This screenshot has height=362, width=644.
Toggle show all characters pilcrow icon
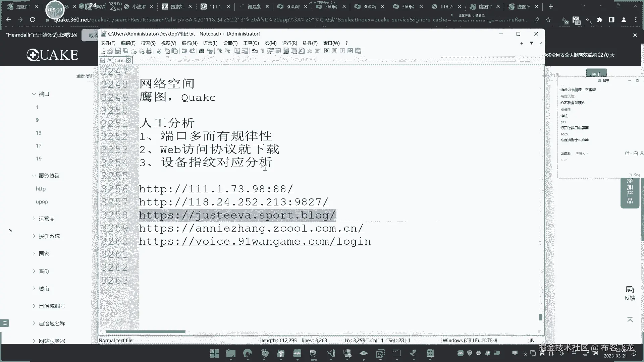coord(262,51)
